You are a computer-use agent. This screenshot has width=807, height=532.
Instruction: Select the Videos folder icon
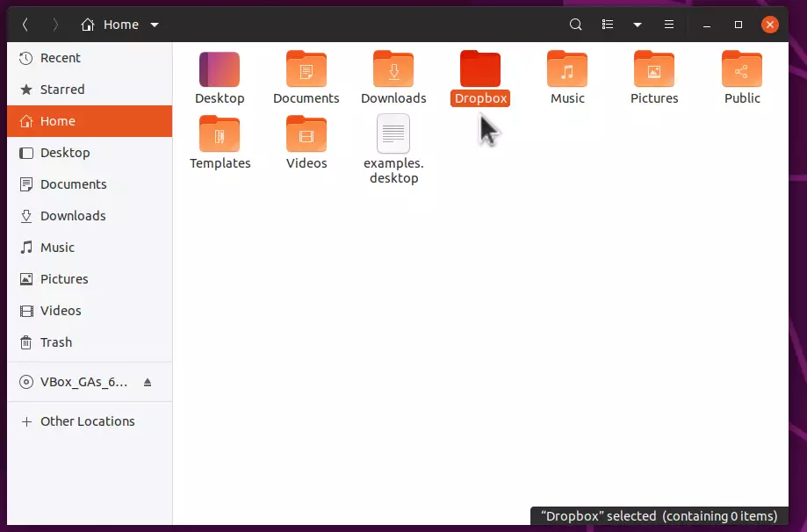pyautogui.click(x=306, y=133)
